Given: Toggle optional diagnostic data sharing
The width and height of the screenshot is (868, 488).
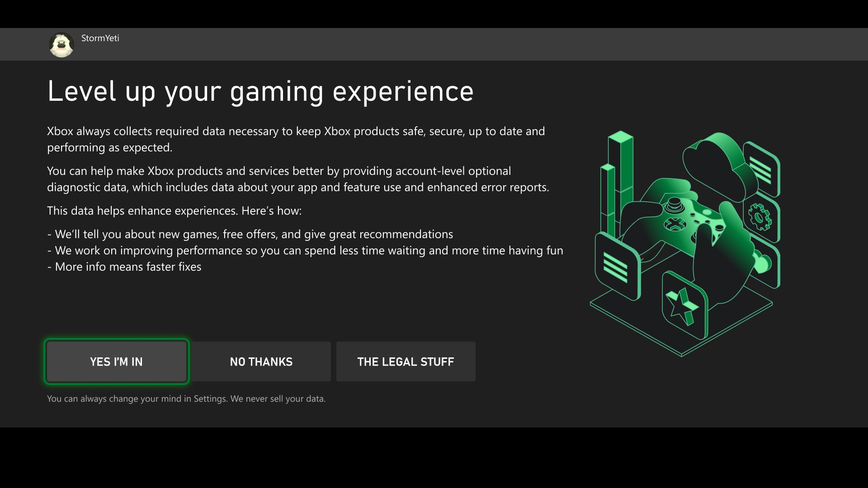Looking at the screenshot, I should click(x=116, y=361).
